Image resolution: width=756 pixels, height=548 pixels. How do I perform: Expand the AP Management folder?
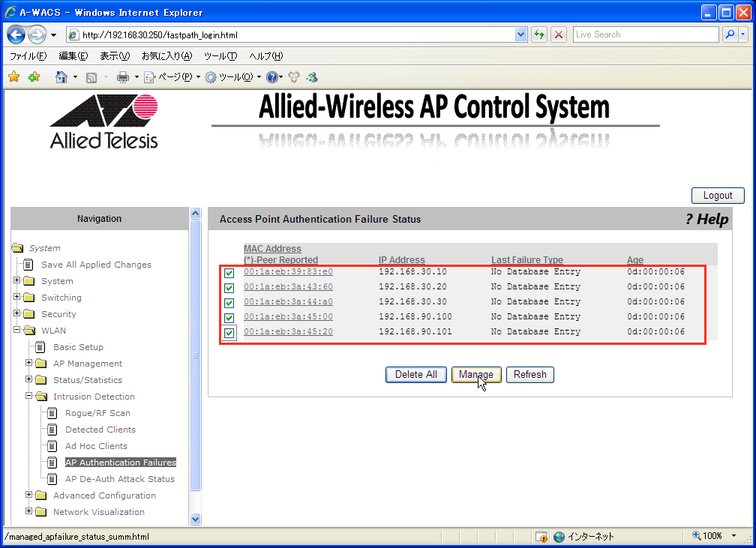point(29,362)
